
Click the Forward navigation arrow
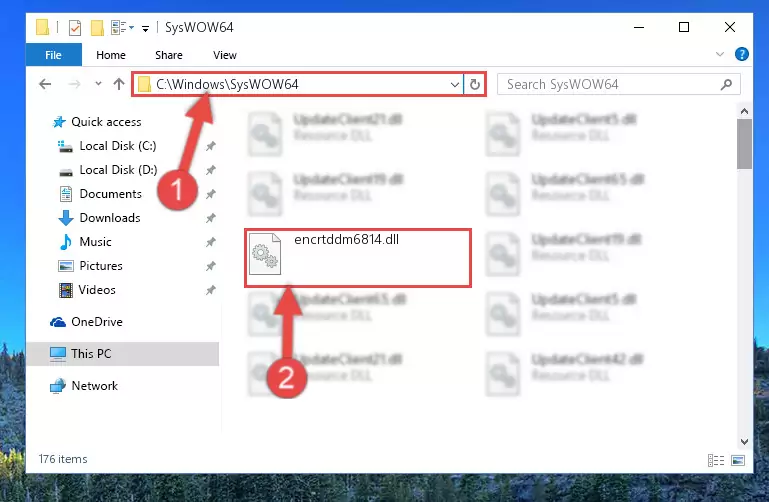(x=74, y=84)
